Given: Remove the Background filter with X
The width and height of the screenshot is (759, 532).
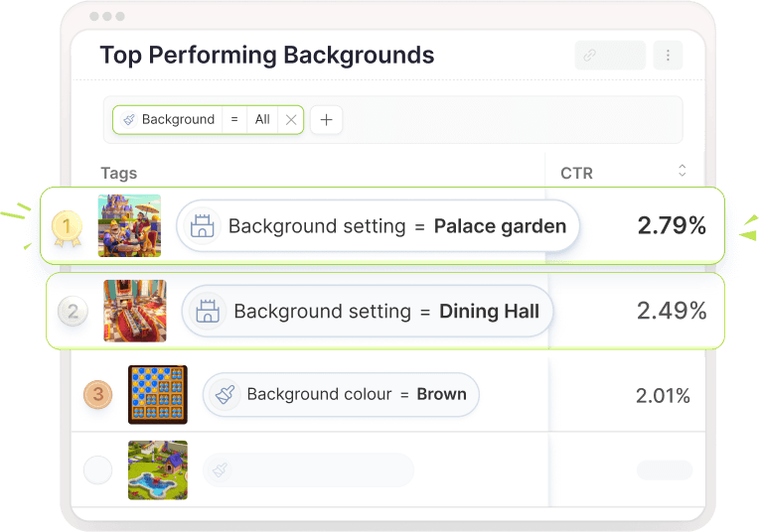Looking at the screenshot, I should (291, 119).
